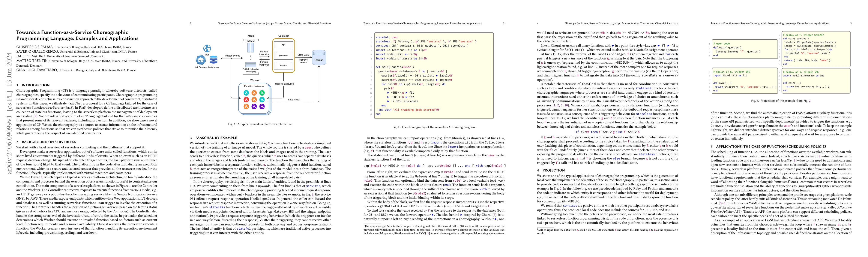Viewport: 868px width, 257px height.
Task: Click author name SAVERIO GIALLORENZO
Action: pos(38,52)
